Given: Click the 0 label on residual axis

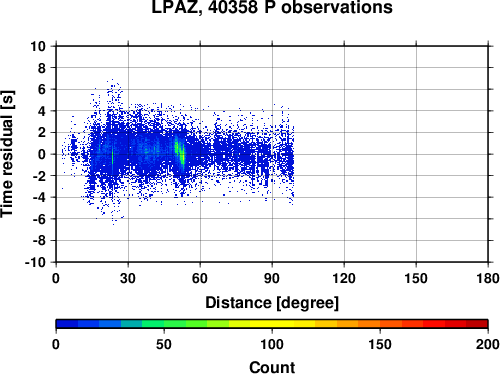Looking at the screenshot, I should (x=42, y=154).
